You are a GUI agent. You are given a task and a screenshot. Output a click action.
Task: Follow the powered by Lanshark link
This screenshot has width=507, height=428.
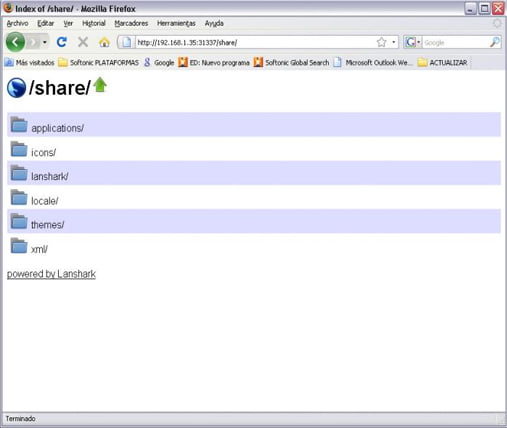coord(51,274)
